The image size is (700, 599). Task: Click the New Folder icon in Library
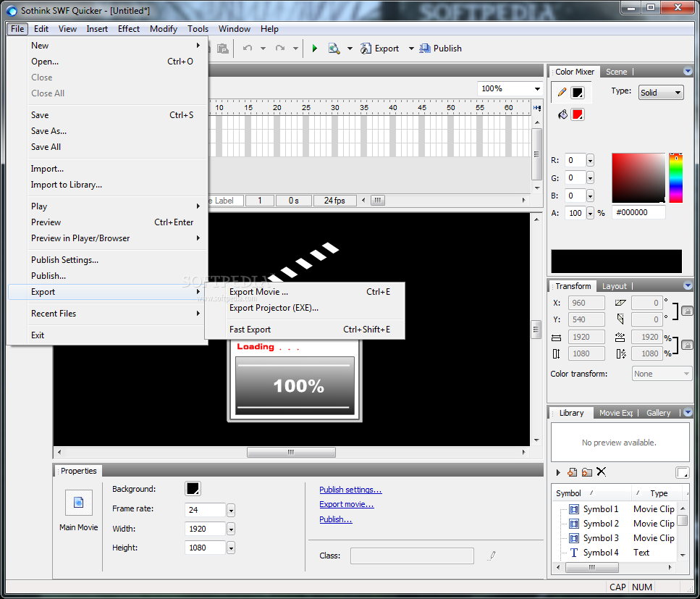pyautogui.click(x=587, y=472)
